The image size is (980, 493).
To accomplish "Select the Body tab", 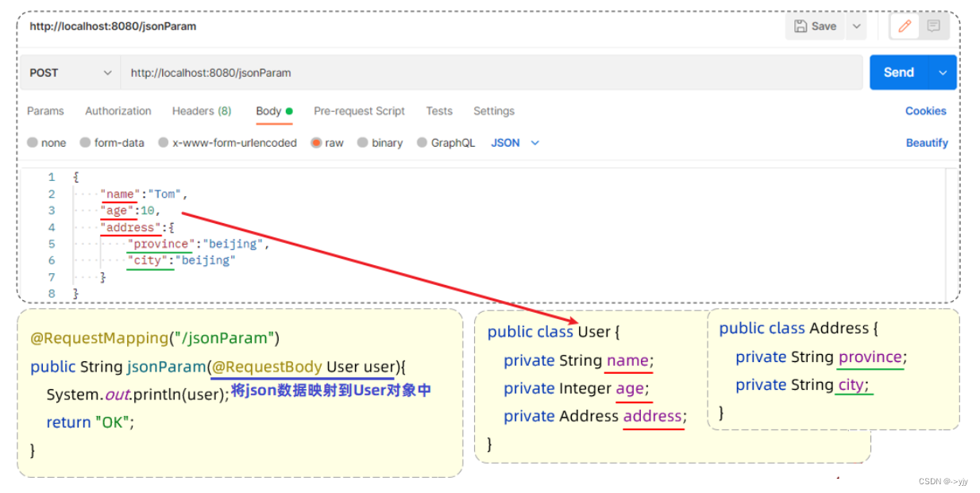I will pos(274,111).
